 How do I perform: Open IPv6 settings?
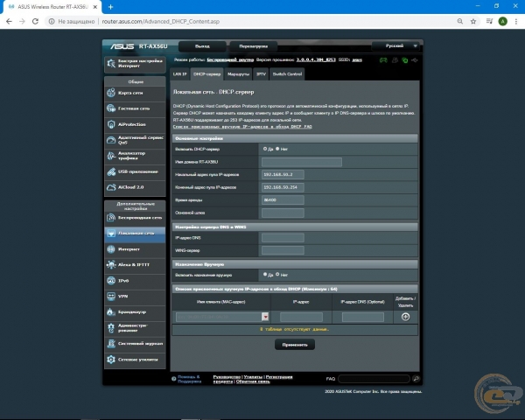pos(135,280)
